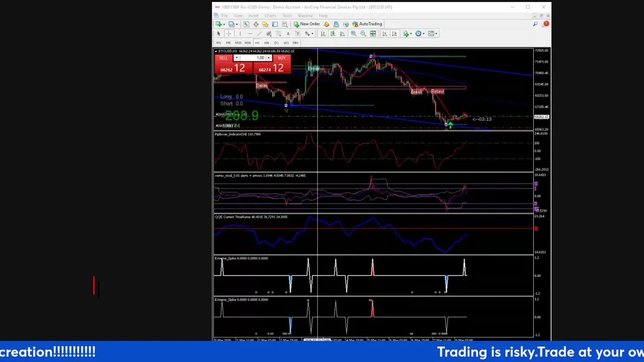
Task: Open the Data Window crosshair-target icon
Action: pyautogui.click(x=256, y=24)
